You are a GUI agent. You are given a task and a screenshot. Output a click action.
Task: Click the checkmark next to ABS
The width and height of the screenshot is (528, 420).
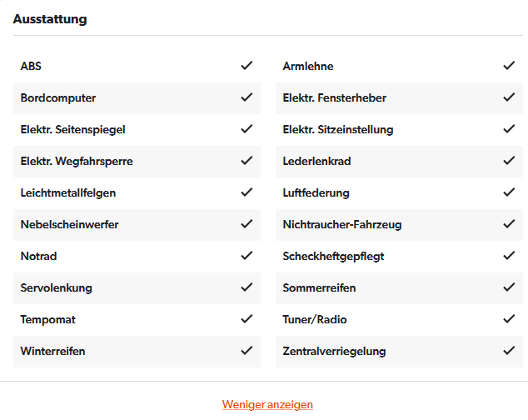[x=247, y=65]
